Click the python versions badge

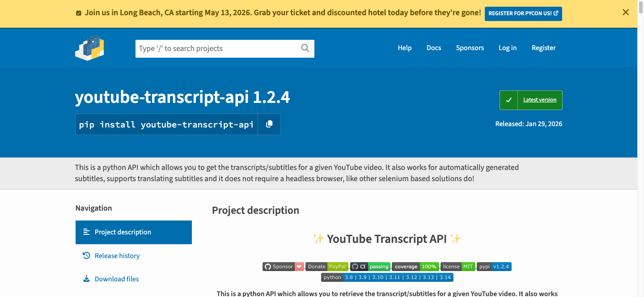[387, 277]
